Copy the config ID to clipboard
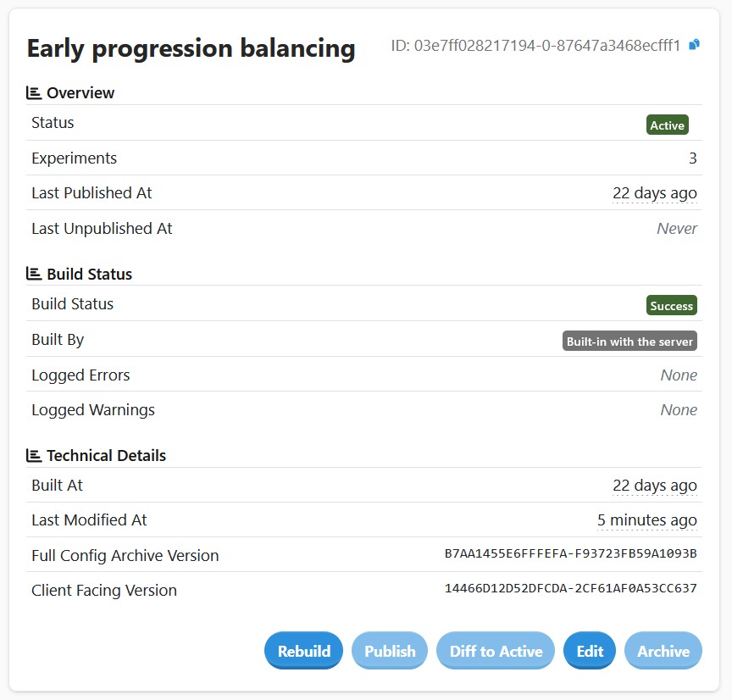Screen dimensions: 732x700 (694, 45)
